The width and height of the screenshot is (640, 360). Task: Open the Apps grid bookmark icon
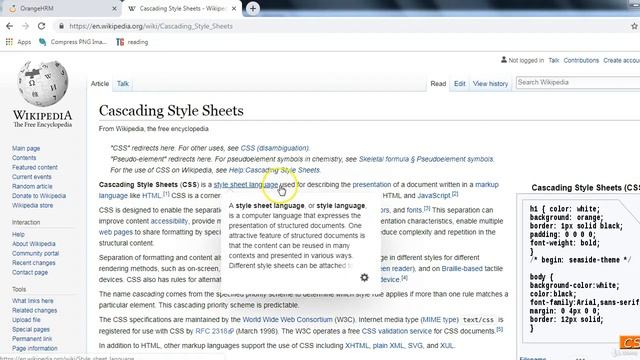pyautogui.click(x=9, y=42)
